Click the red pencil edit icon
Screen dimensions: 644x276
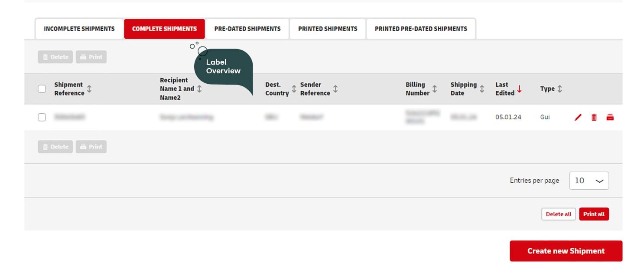pos(578,117)
